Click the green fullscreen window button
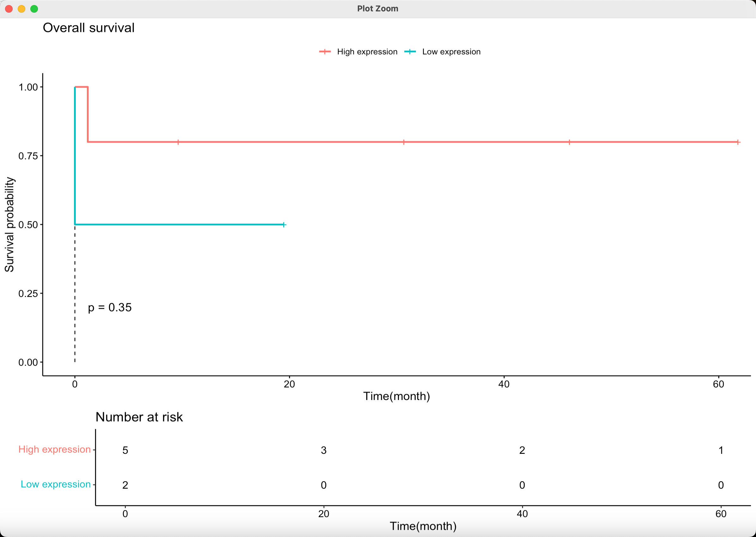This screenshot has height=537, width=756. [x=34, y=9]
